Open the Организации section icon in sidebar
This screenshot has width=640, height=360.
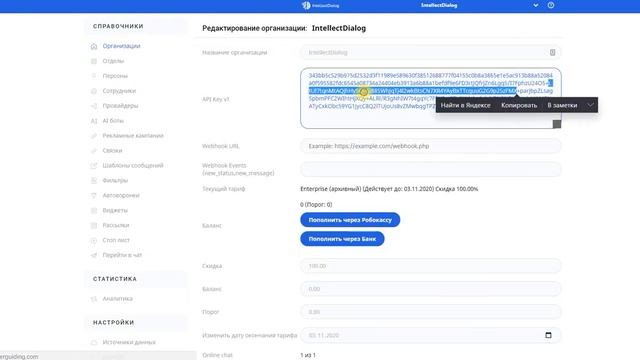click(94, 46)
